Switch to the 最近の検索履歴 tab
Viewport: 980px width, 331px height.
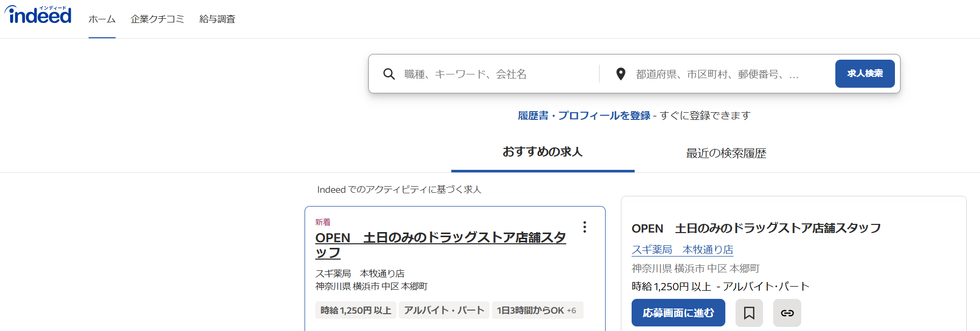726,153
